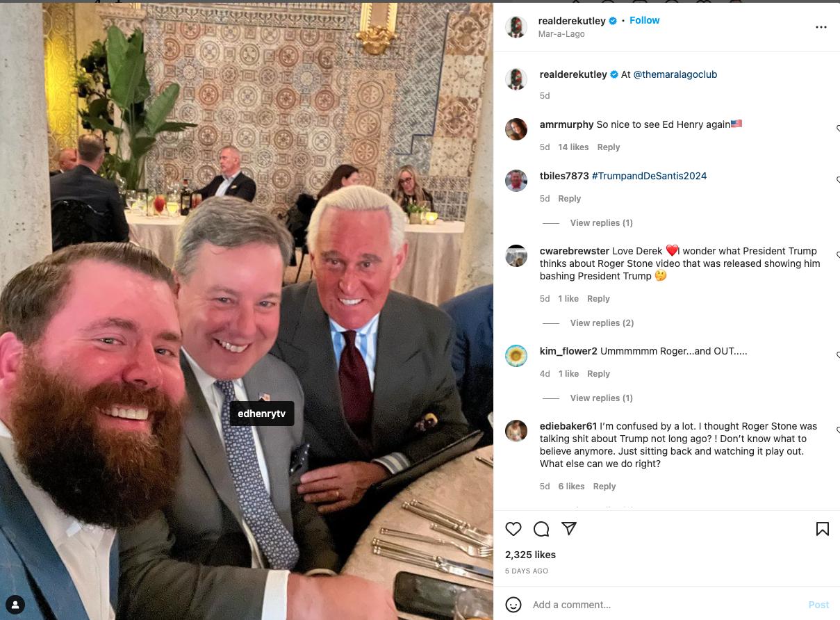
Task: Open the #TrumpandDeSantis2024 hashtag
Action: (x=649, y=176)
